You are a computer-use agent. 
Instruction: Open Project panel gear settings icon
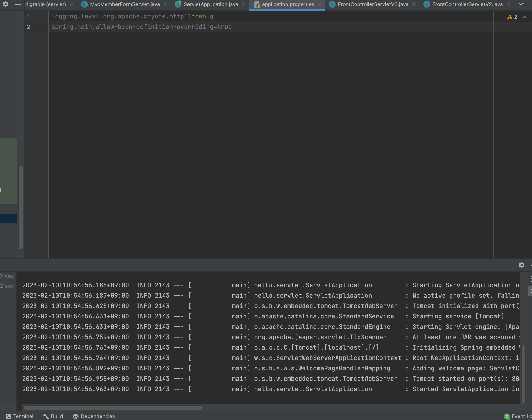tap(6, 4)
